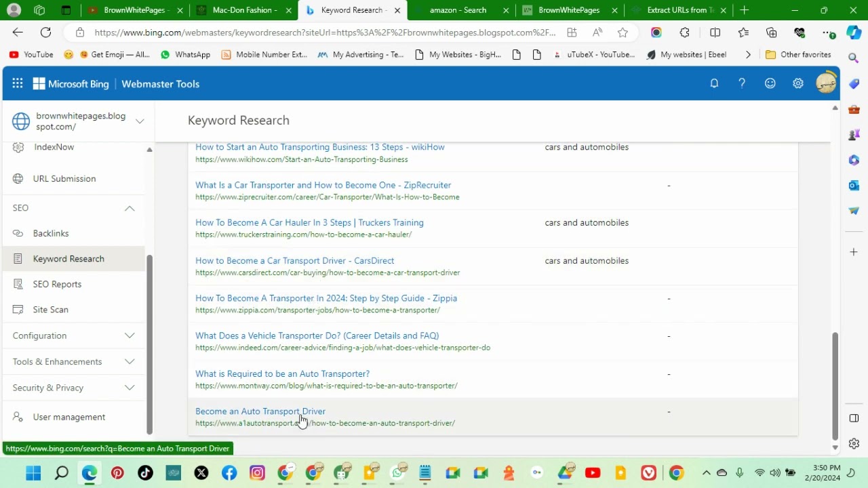Add page to favorites star icon
Image resolution: width=868 pixels, height=488 pixels.
(x=623, y=33)
